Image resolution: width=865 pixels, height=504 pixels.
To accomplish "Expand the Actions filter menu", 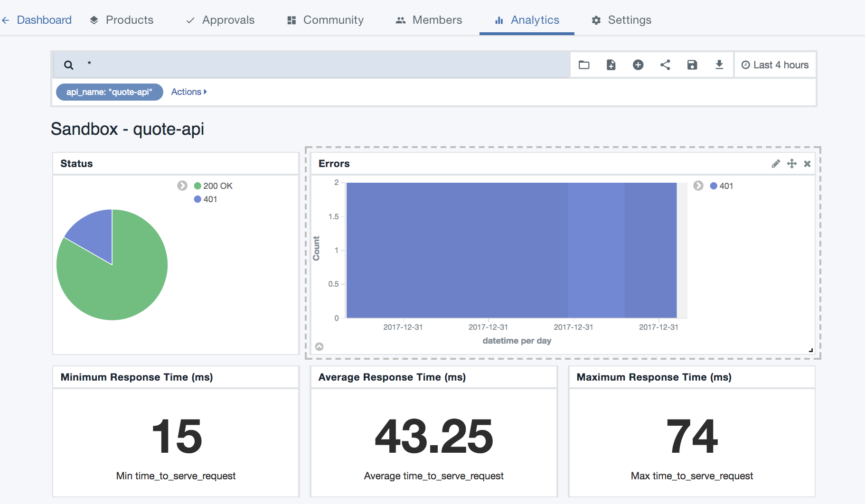I will [189, 92].
